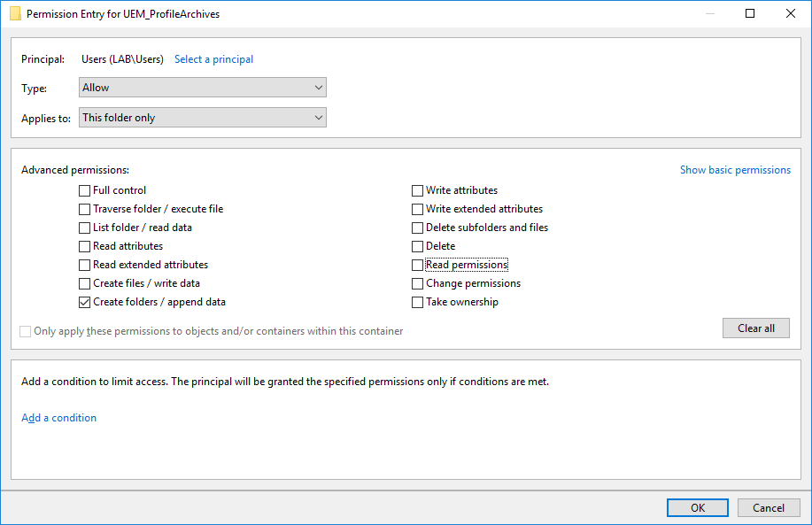Confirm with the OK button
Viewport: 812px width, 525px height.
coord(698,508)
